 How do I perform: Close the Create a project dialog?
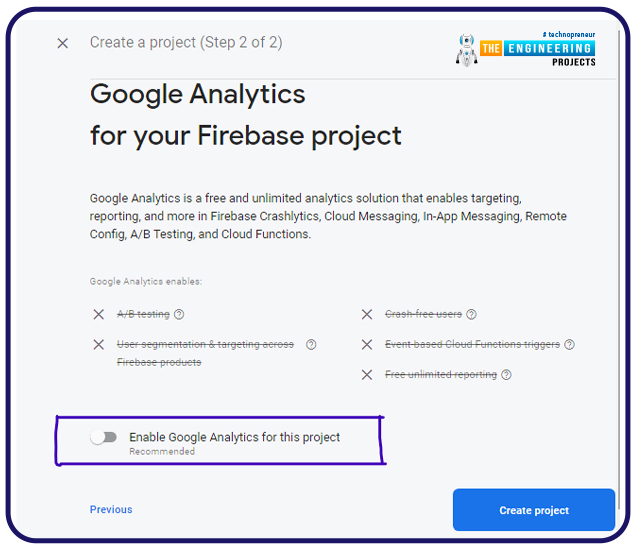click(x=63, y=43)
